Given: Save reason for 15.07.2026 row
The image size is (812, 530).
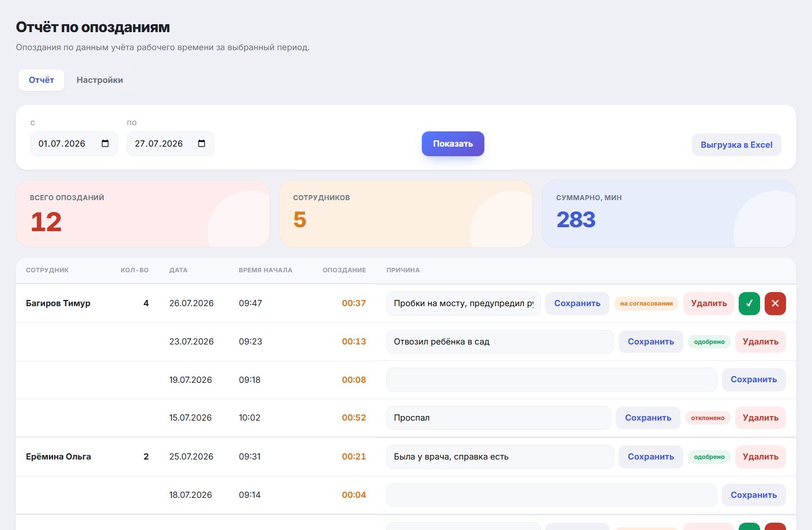Looking at the screenshot, I should click(648, 418).
